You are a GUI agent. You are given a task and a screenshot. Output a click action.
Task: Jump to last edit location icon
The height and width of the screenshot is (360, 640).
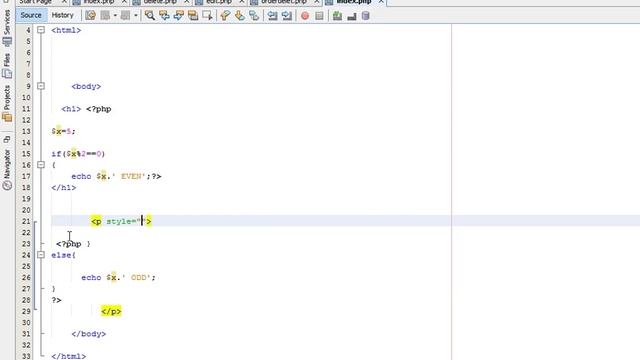coord(90,16)
